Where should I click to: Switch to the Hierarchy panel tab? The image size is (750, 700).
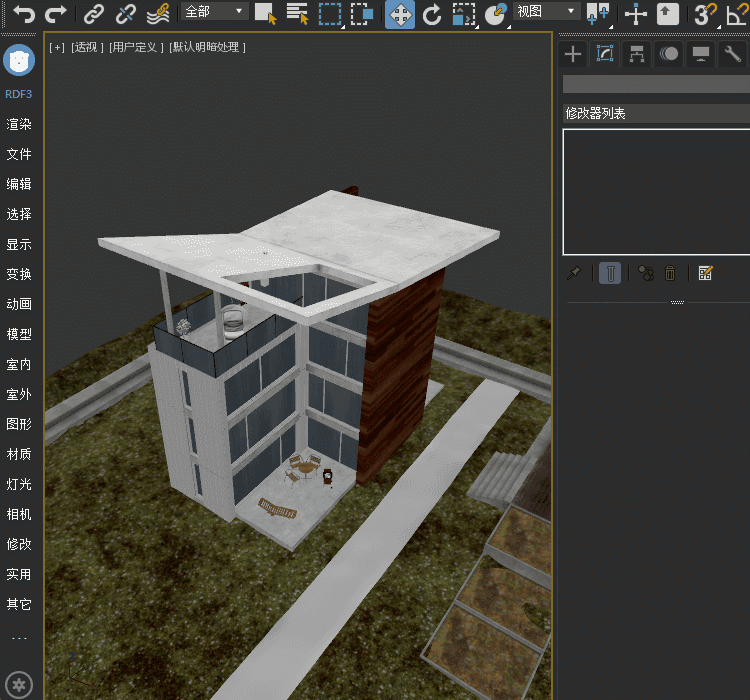(x=636, y=54)
